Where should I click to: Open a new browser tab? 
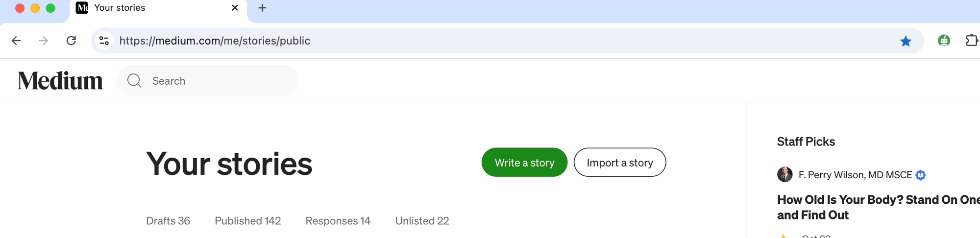[x=263, y=8]
